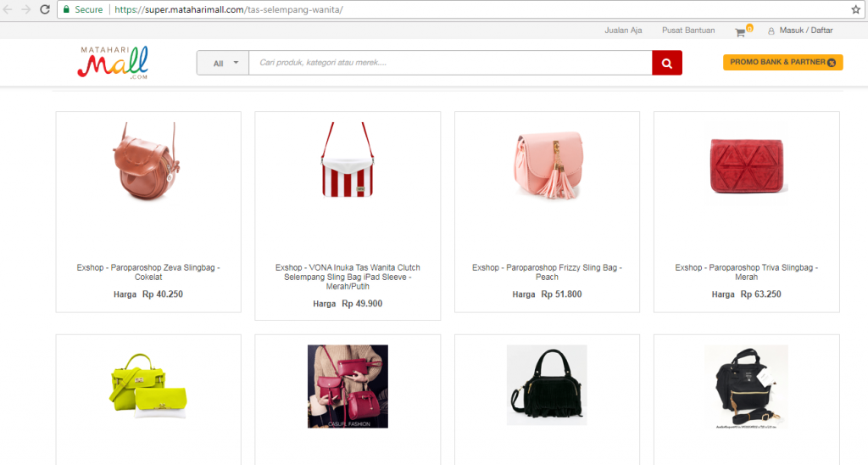Image resolution: width=868 pixels, height=465 pixels.
Task: Click the product search input field
Action: click(x=451, y=63)
